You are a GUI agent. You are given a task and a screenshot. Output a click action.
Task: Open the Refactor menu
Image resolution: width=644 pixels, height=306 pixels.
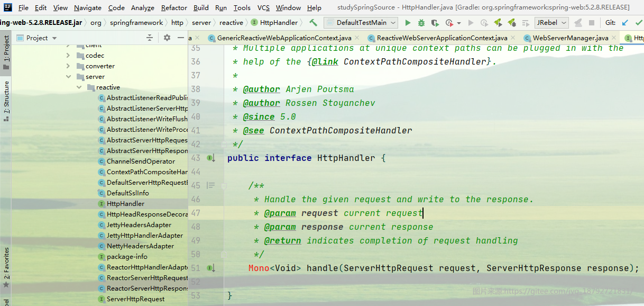(x=174, y=7)
